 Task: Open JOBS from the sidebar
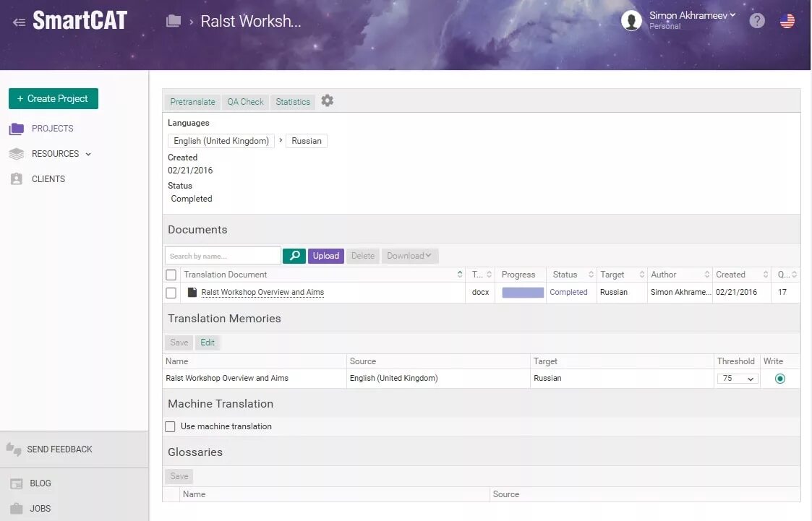(40, 509)
